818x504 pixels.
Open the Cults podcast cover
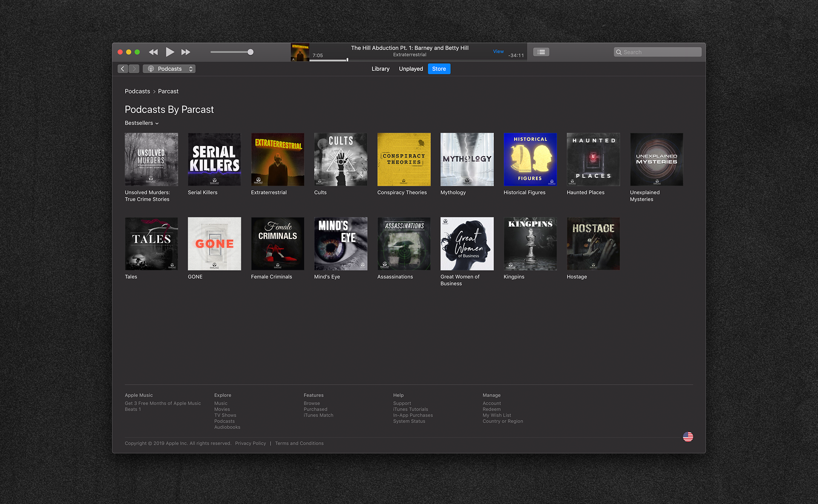[340, 159]
